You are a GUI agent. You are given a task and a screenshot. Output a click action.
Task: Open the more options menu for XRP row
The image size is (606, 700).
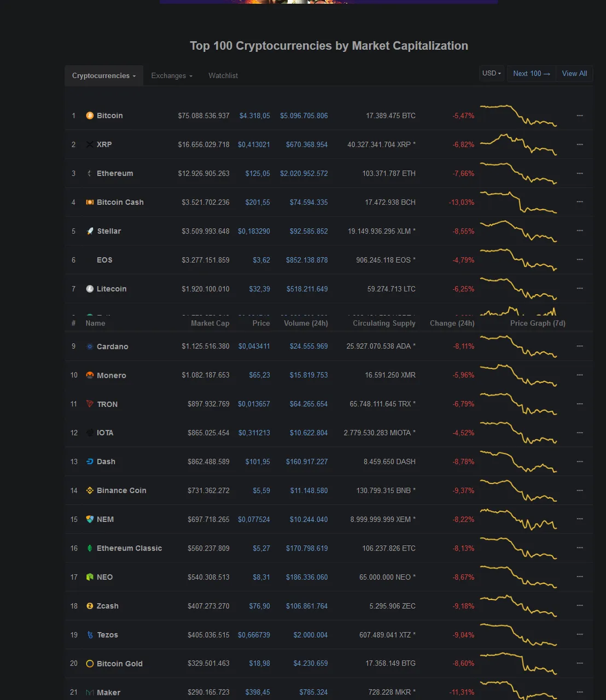pyautogui.click(x=580, y=144)
